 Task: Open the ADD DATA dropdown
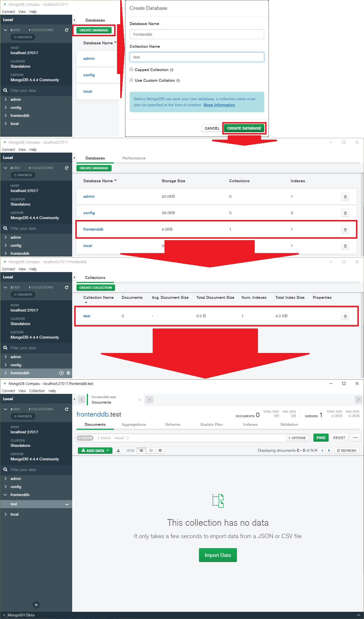(95, 451)
